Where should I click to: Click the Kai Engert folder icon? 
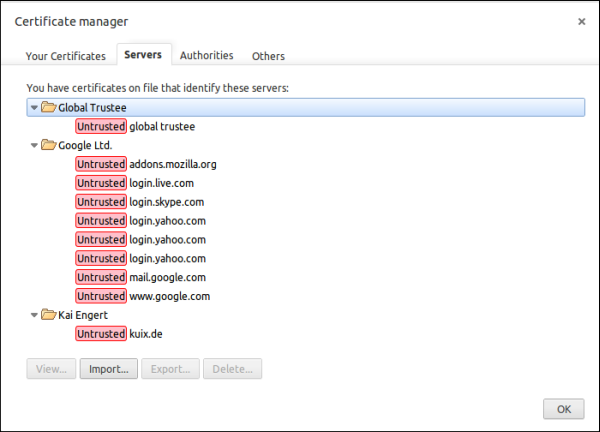click(49, 315)
